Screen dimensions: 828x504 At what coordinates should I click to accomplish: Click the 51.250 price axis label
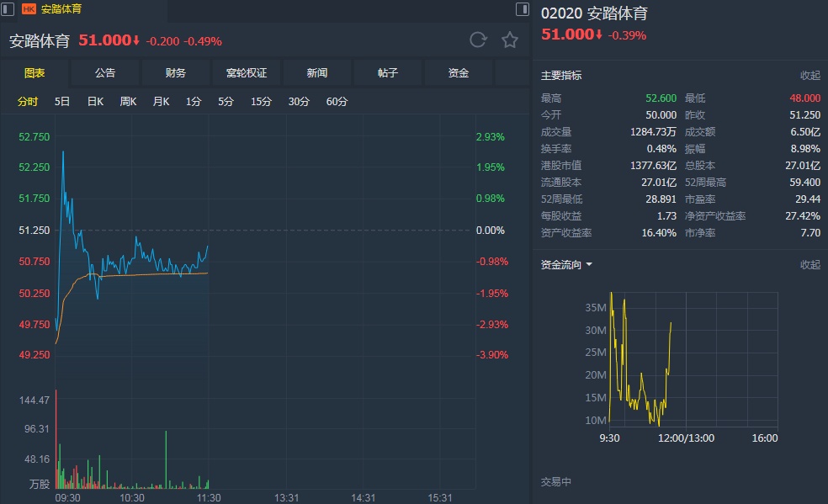tap(34, 230)
